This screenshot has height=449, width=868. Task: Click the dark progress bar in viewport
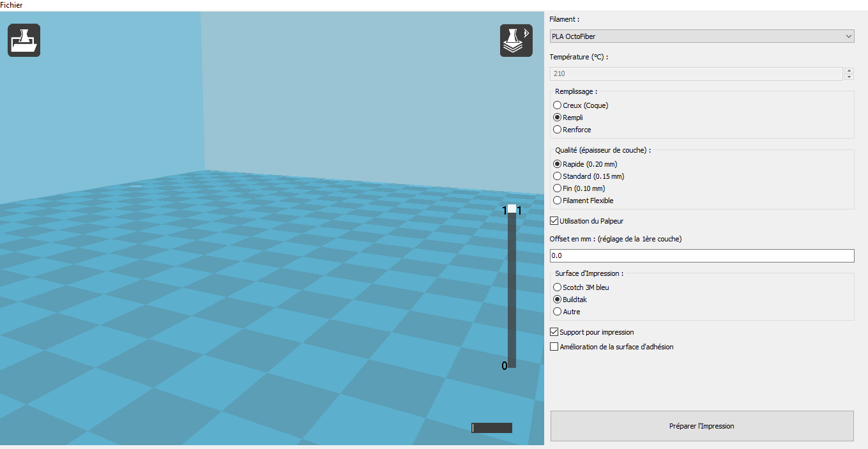tap(492, 428)
